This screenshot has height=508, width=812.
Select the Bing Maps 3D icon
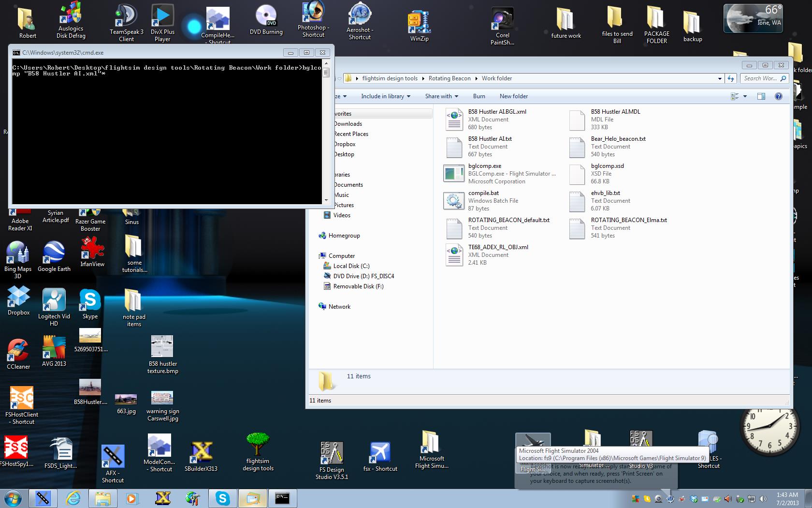tap(17, 260)
